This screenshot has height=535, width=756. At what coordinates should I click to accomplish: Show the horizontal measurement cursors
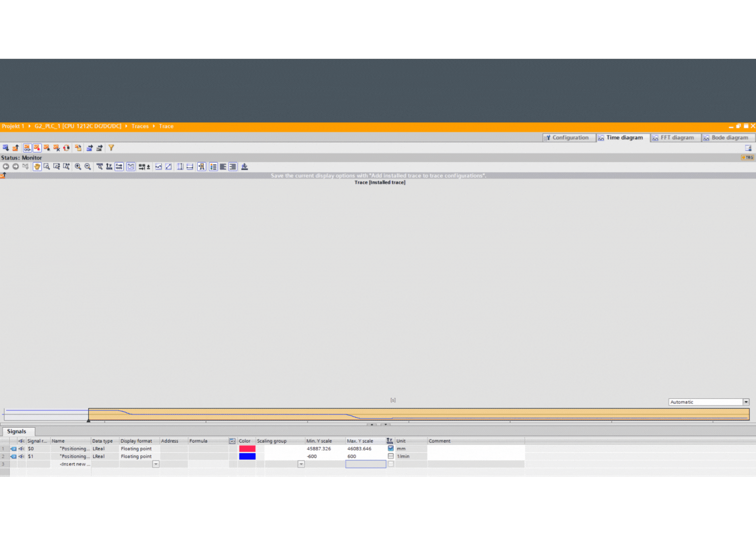(x=190, y=167)
